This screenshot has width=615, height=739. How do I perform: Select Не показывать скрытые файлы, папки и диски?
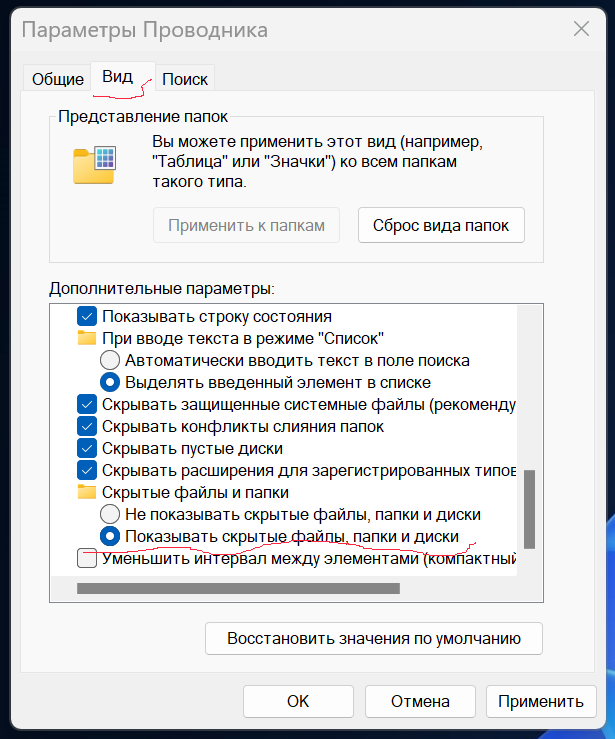(110, 514)
